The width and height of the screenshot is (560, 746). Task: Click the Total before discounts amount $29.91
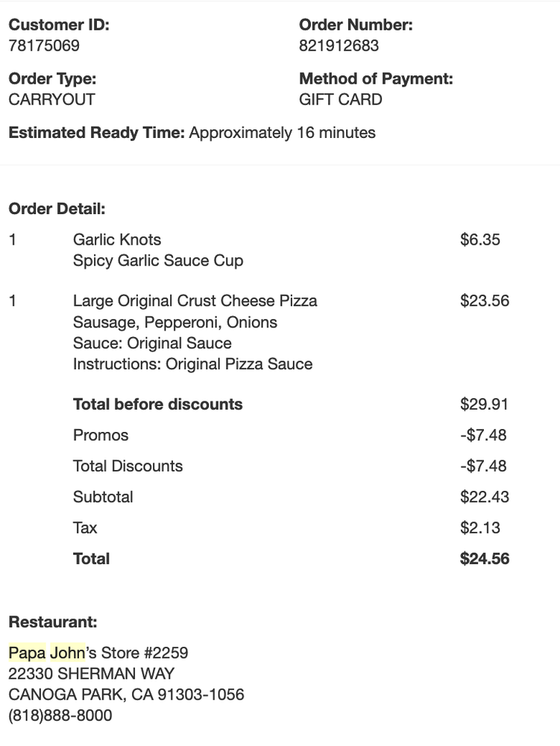484,404
